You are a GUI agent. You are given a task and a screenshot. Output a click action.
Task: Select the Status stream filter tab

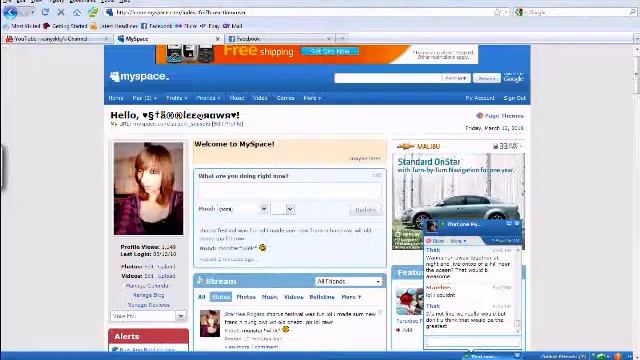(x=221, y=297)
